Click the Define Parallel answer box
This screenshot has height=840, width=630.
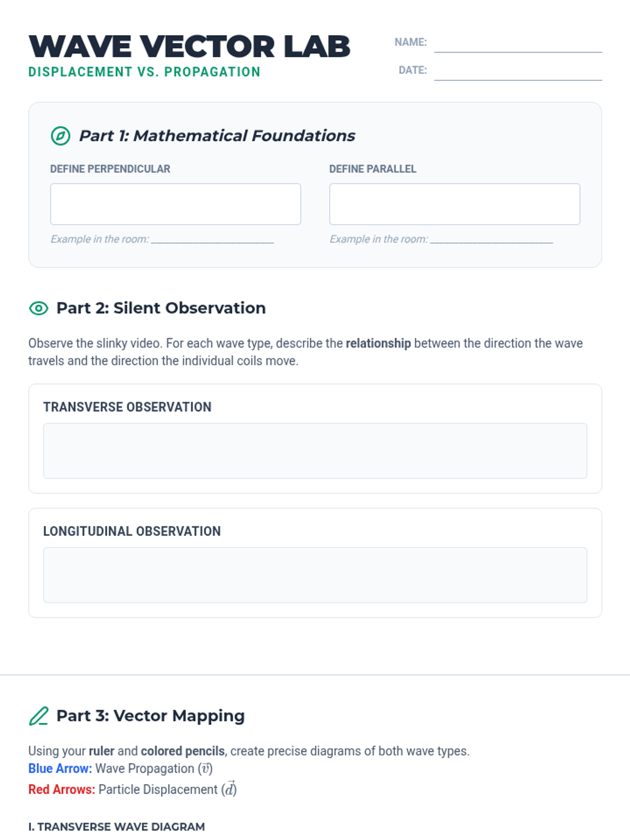pos(454,204)
